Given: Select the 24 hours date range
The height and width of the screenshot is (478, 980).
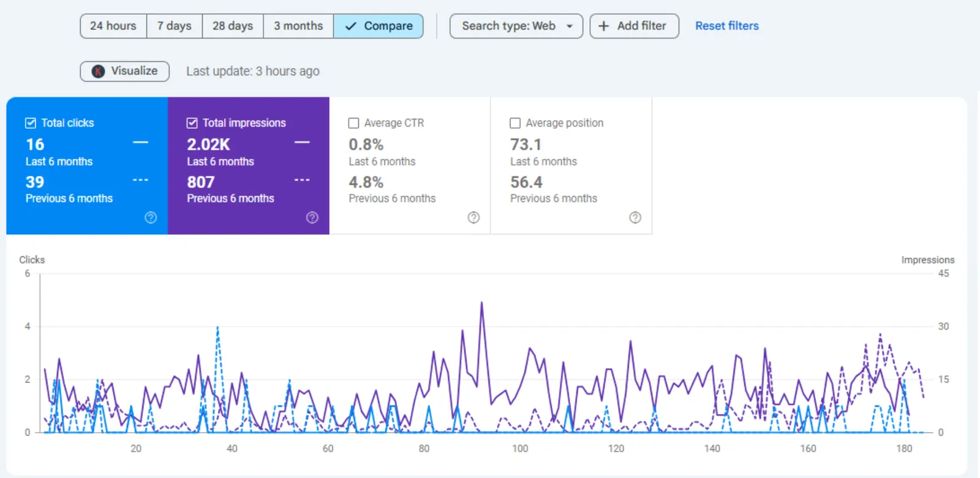Looking at the screenshot, I should coord(113,26).
